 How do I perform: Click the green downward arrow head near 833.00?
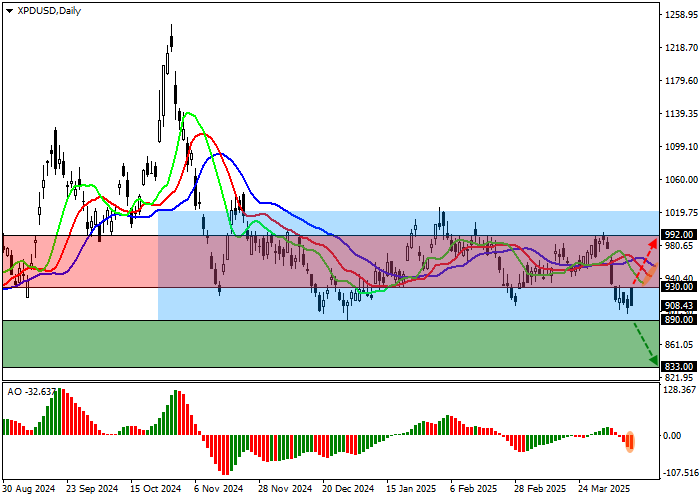[x=653, y=360]
